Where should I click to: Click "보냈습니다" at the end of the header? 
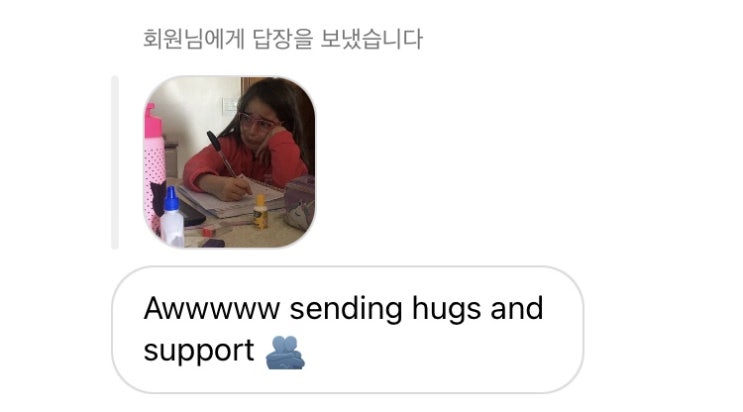point(371,39)
